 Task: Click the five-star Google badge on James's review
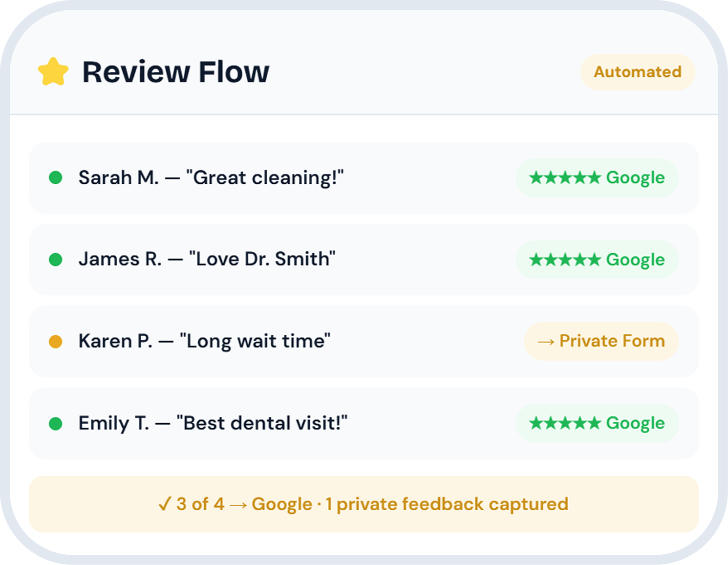coord(597,260)
